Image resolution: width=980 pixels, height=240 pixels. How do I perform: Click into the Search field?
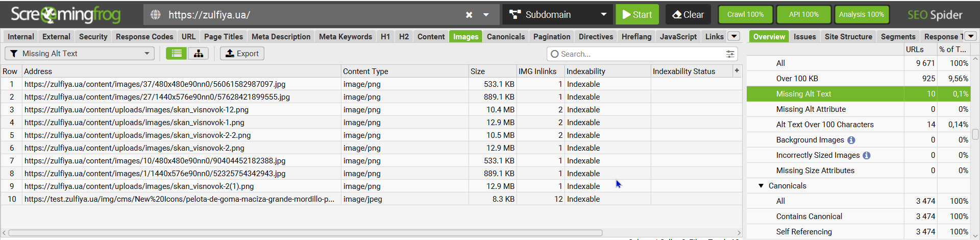pos(638,54)
